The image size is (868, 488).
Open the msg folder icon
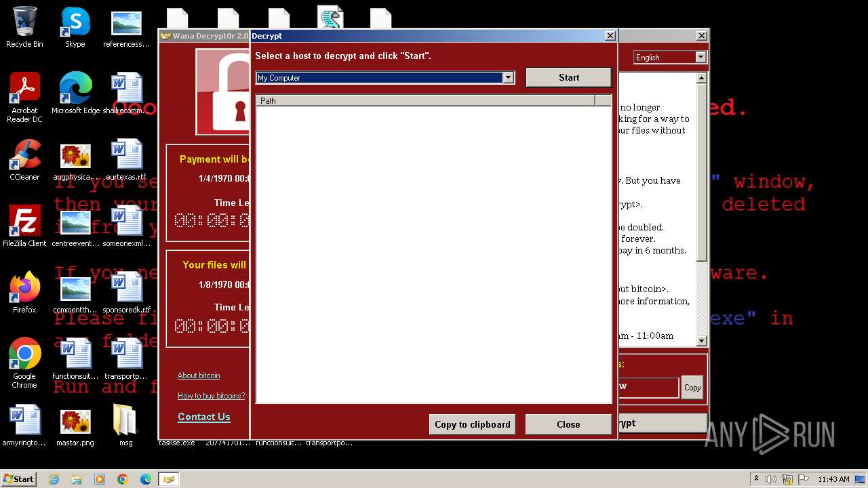point(126,425)
